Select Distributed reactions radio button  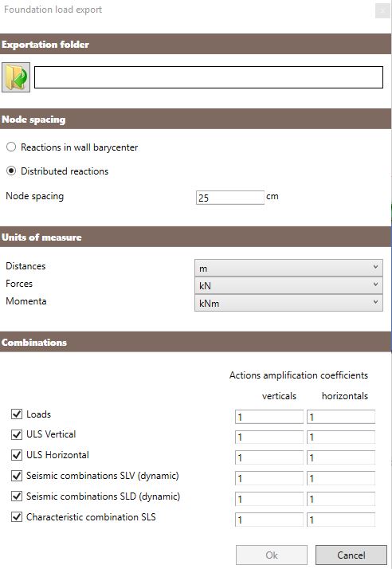11,171
